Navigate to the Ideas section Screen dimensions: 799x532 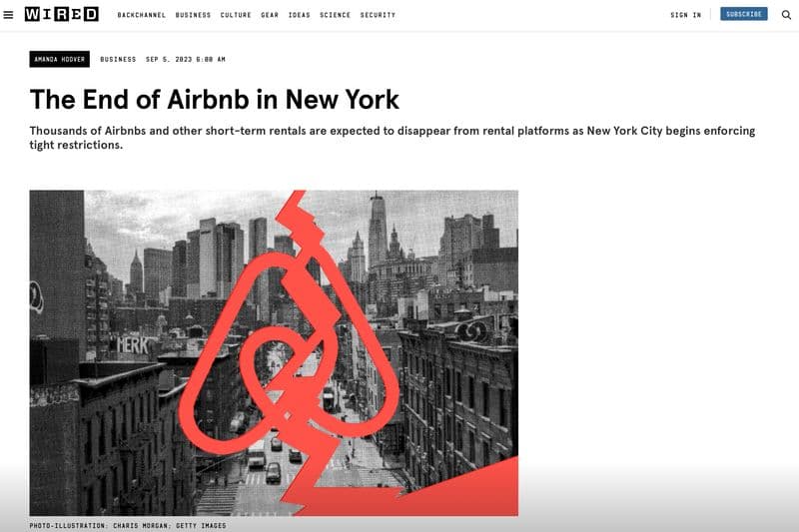click(299, 15)
